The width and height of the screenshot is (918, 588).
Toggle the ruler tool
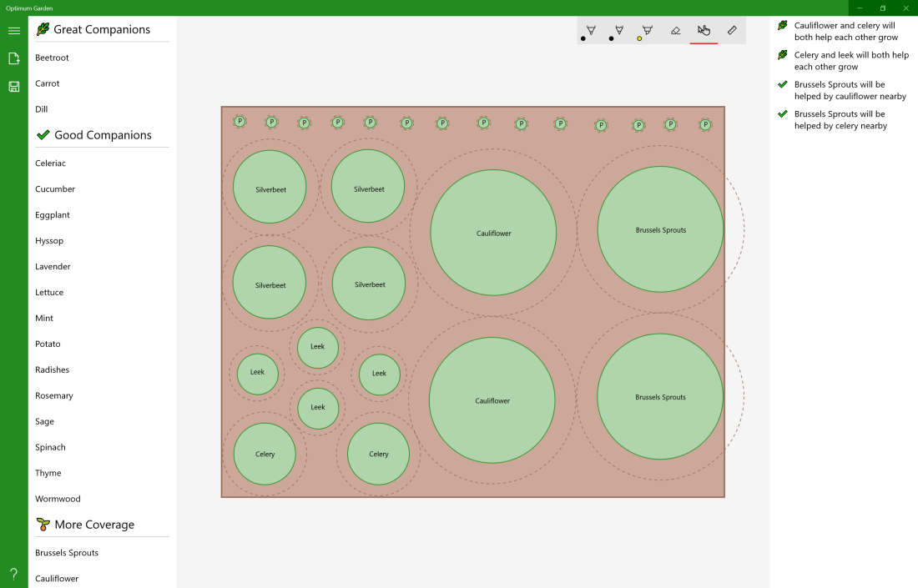click(732, 31)
